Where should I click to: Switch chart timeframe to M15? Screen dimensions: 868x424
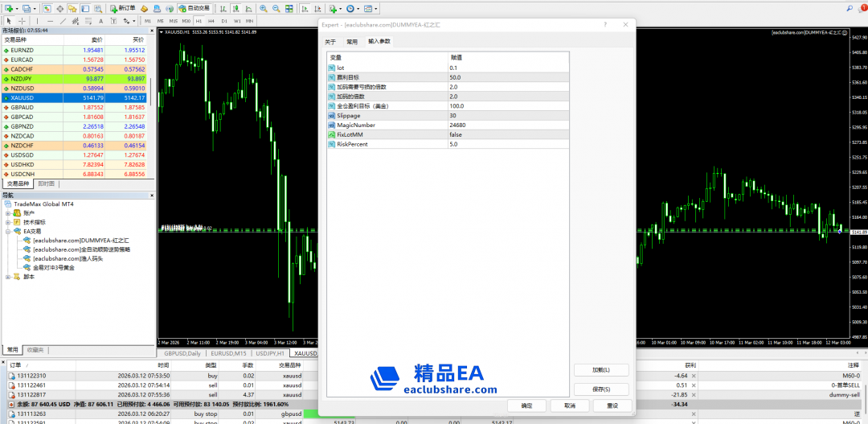pos(173,20)
